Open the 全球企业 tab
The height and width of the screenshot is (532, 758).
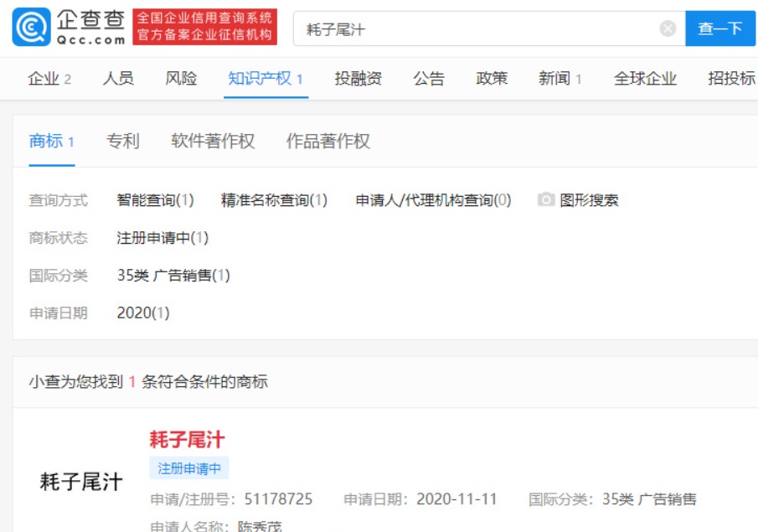click(x=645, y=79)
